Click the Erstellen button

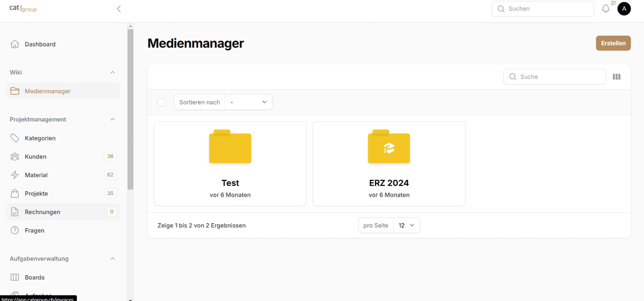613,43
